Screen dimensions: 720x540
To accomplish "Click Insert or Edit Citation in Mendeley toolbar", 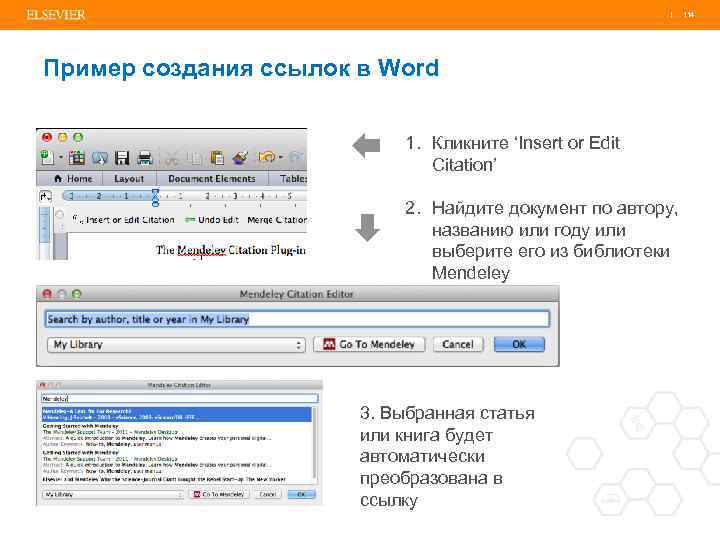I will tap(124, 220).
